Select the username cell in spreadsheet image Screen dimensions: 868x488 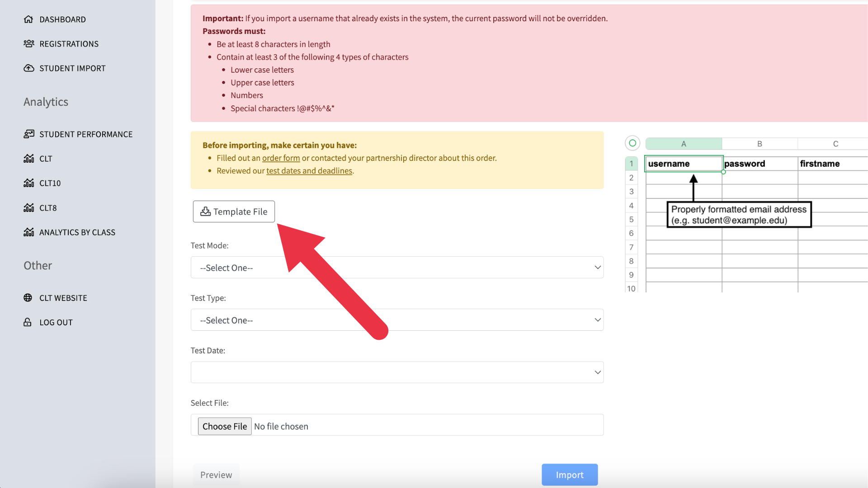click(x=684, y=164)
